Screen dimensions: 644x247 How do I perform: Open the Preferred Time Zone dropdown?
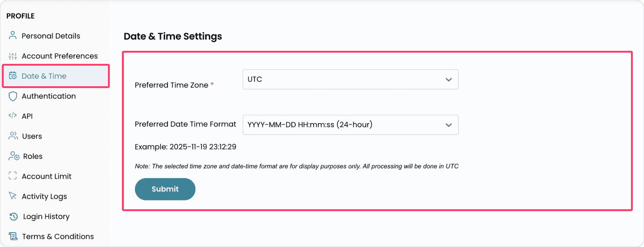click(x=350, y=79)
